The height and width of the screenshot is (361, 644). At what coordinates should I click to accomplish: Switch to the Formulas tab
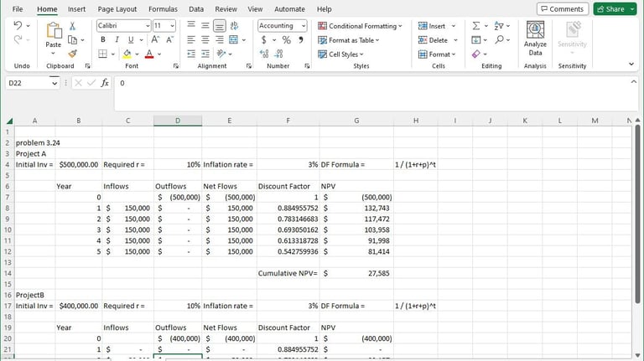[x=163, y=9]
